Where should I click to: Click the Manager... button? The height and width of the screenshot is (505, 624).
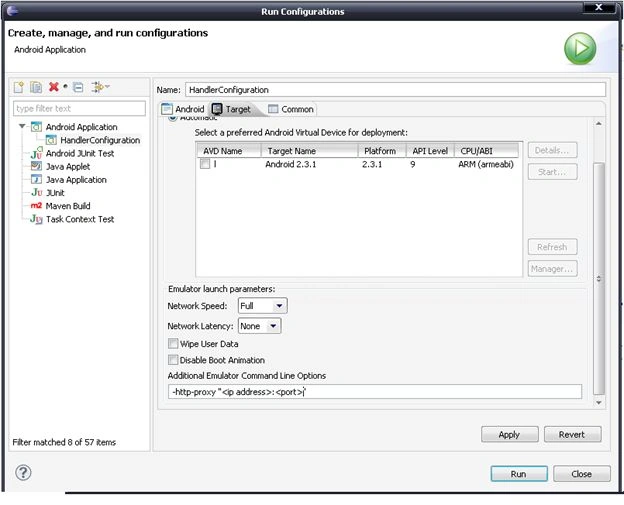tap(552, 269)
